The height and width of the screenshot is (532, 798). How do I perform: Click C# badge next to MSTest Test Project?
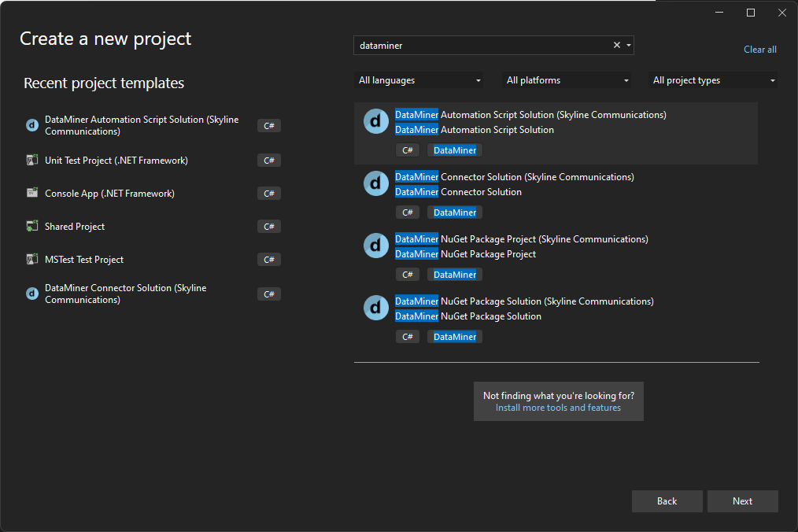click(269, 260)
